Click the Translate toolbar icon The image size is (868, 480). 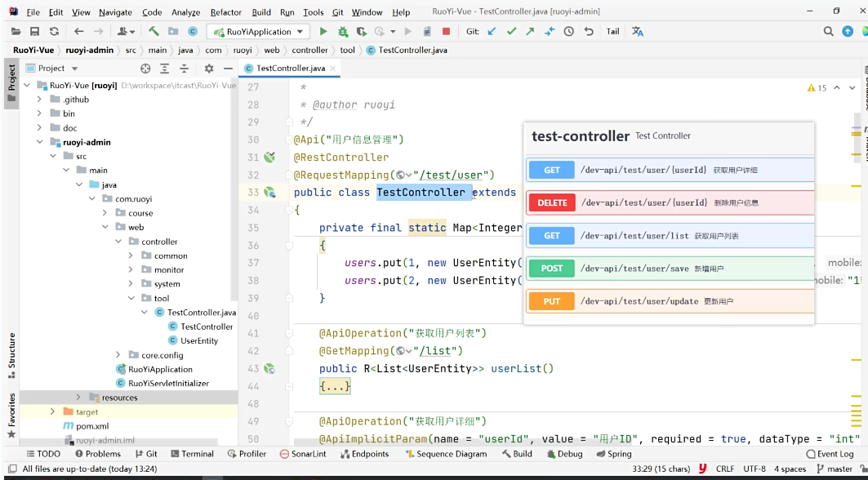[x=638, y=32]
